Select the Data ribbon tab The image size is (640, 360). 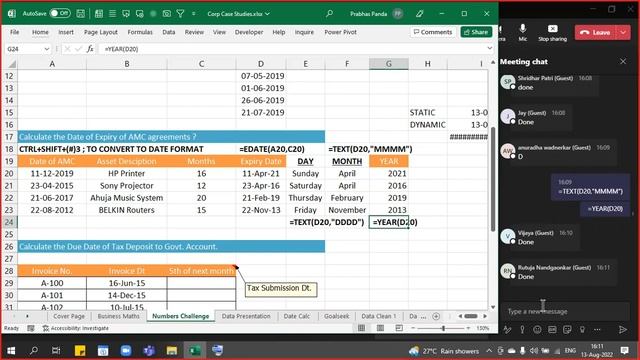point(169,32)
